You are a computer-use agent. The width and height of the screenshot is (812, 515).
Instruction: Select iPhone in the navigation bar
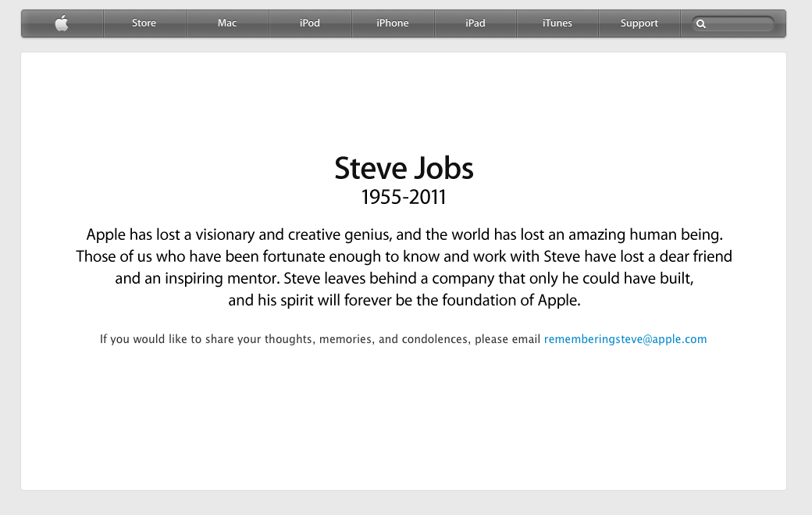tap(393, 23)
